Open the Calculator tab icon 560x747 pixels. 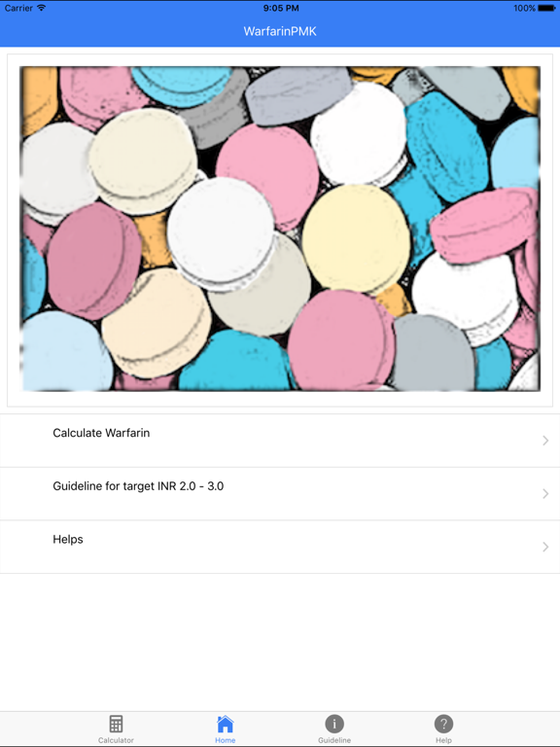point(116,724)
